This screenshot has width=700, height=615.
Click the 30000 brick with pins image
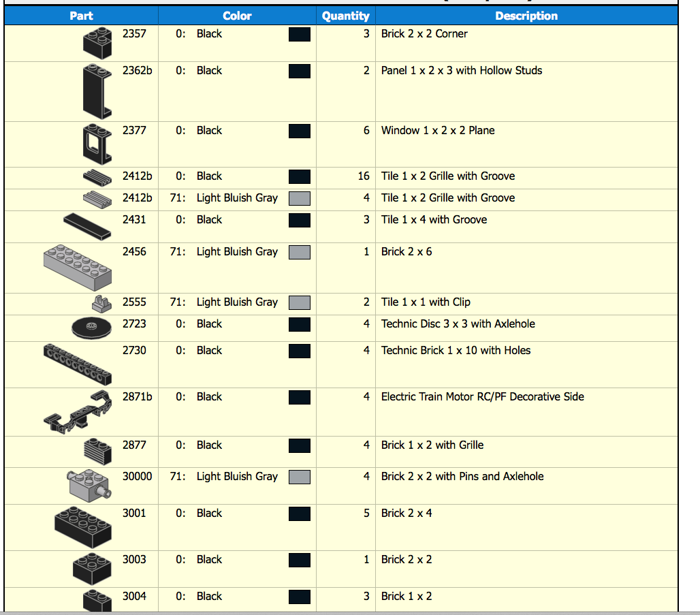point(89,486)
